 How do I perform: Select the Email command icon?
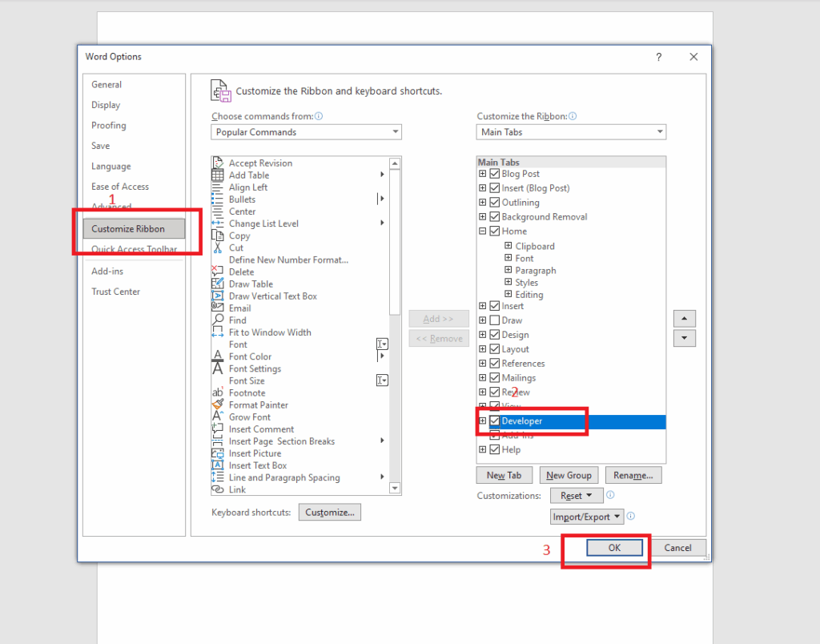point(218,308)
